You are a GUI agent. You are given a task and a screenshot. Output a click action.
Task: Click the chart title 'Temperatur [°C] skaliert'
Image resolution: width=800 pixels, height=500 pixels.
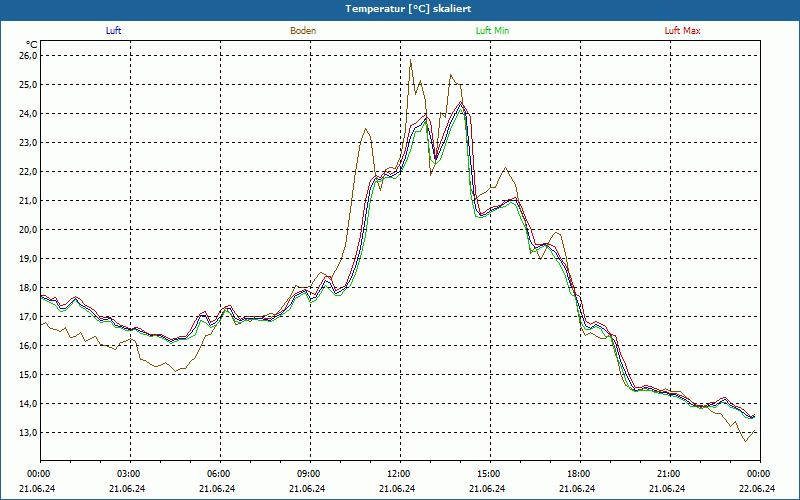pos(408,9)
